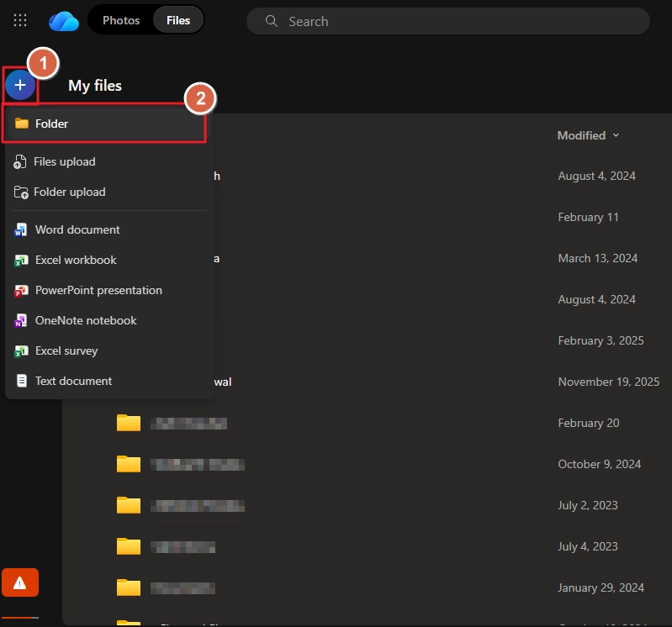Screen dimensions: 672x627
Task: Click the search magnifier icon
Action: (272, 21)
